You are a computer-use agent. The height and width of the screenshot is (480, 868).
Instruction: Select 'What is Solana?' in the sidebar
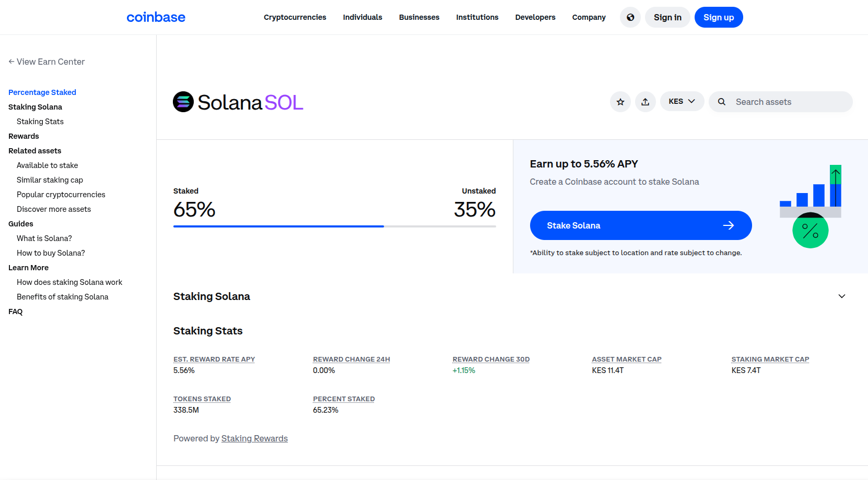pos(44,238)
